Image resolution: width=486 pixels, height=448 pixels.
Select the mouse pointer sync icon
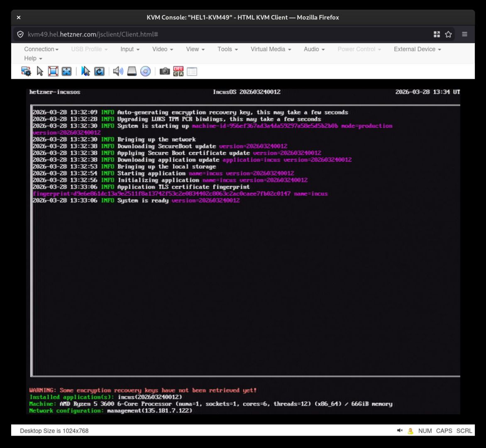tap(85, 71)
